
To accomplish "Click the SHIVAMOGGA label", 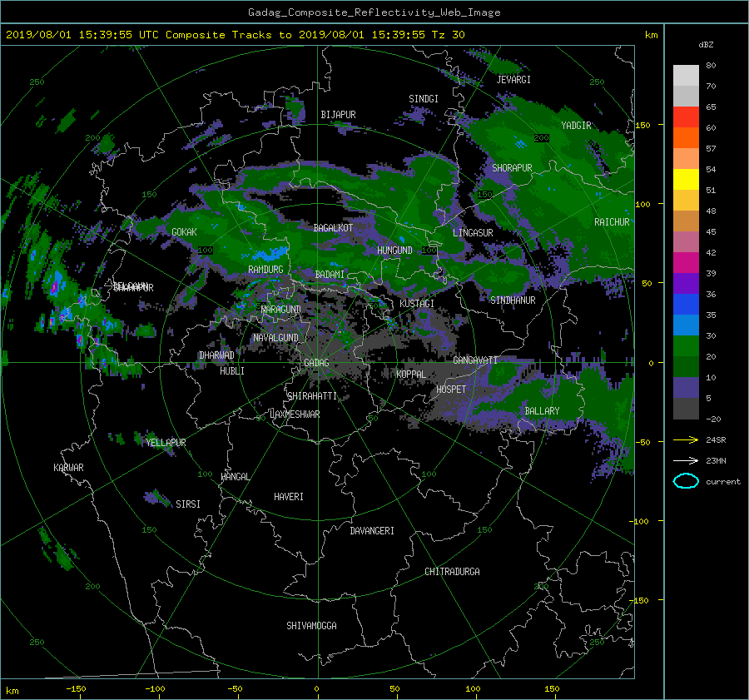I will click(311, 626).
